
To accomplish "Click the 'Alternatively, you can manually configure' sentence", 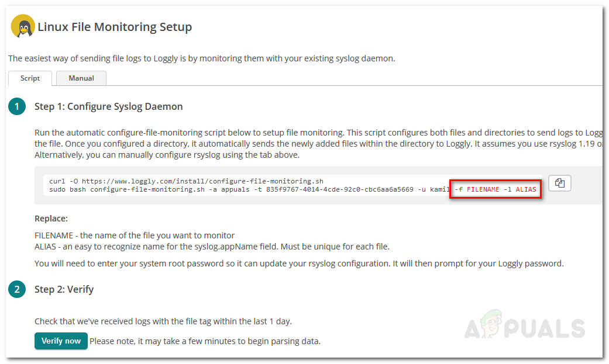I will 167,155.
